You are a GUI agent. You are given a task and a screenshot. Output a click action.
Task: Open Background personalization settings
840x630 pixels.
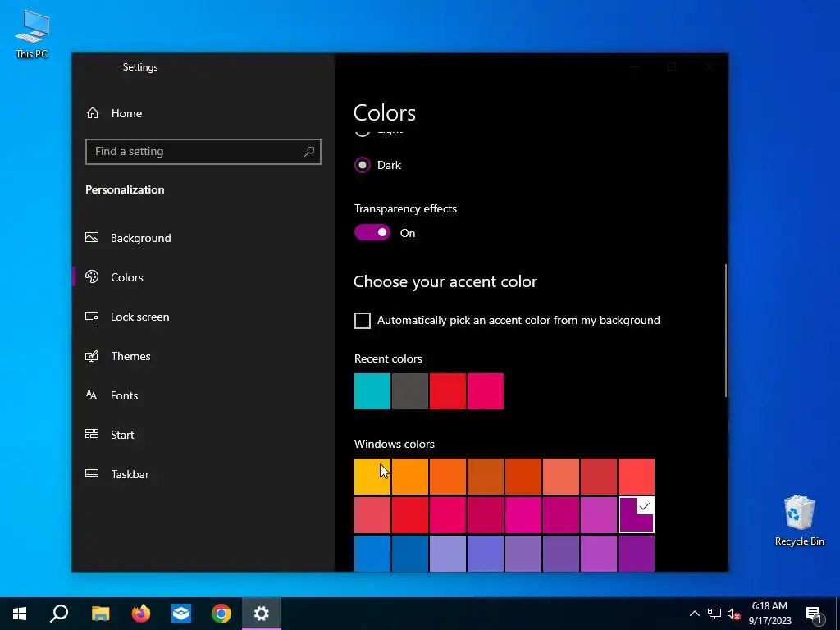[140, 238]
